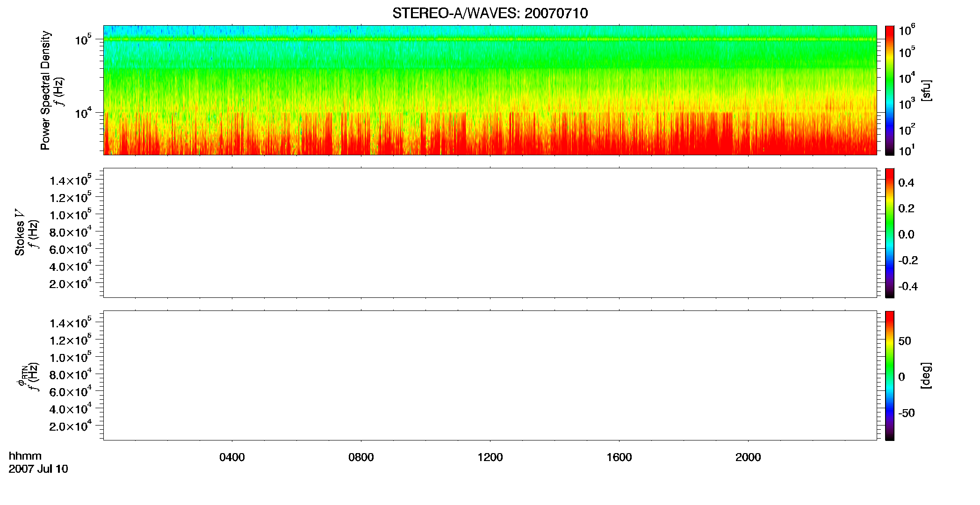
Task: Click the empty Stokes V plot panel
Action: coord(490,233)
